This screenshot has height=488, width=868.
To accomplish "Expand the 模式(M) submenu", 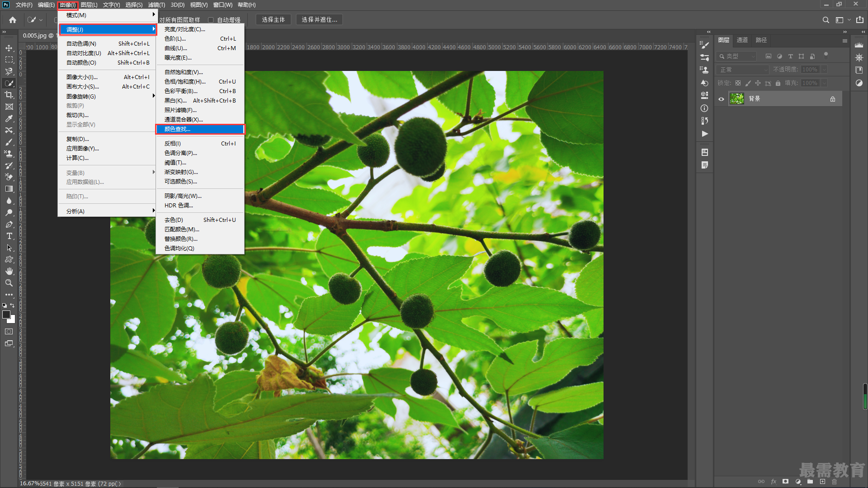I will point(107,15).
